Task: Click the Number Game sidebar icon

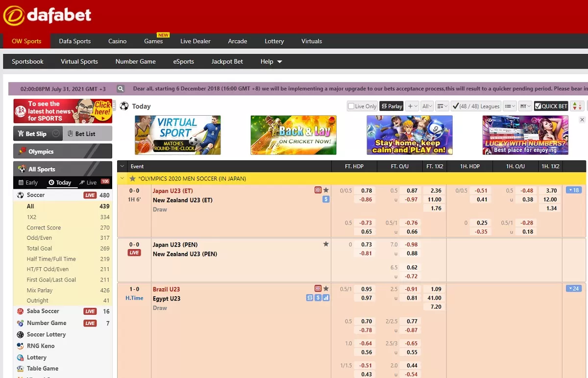Action: point(20,323)
